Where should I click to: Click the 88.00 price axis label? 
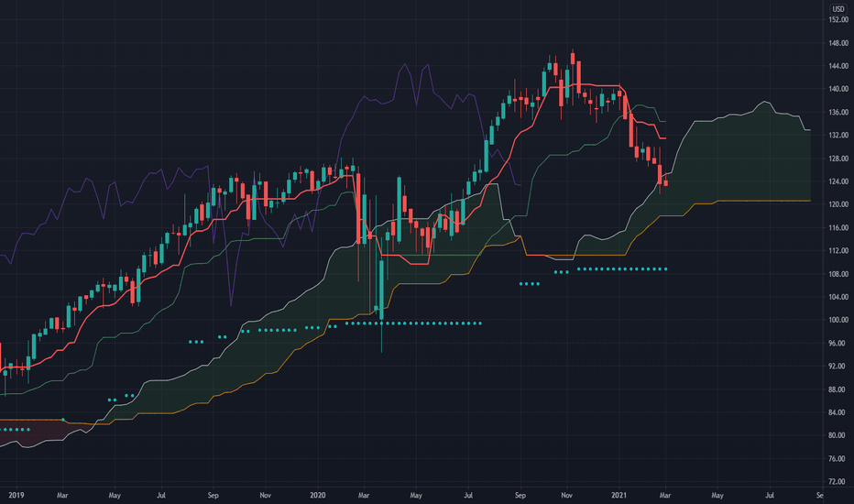pyautogui.click(x=838, y=389)
